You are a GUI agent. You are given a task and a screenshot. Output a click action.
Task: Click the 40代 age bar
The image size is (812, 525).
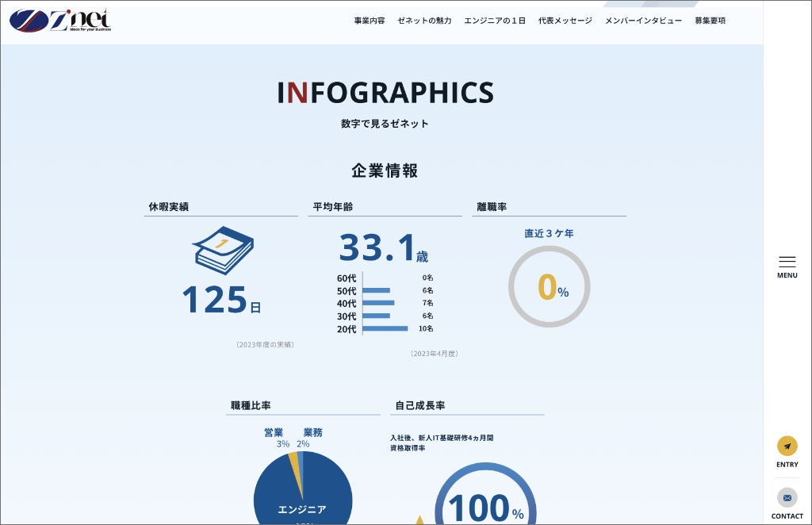click(x=378, y=303)
